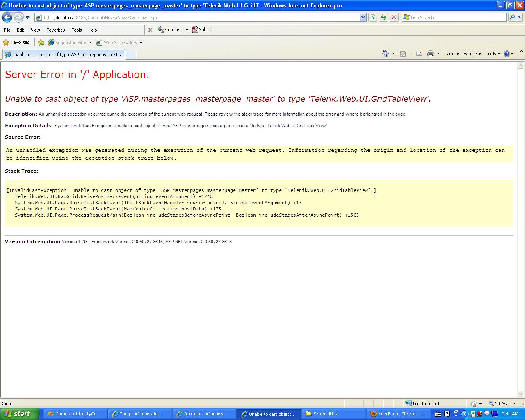Open the View menu

coord(36,30)
